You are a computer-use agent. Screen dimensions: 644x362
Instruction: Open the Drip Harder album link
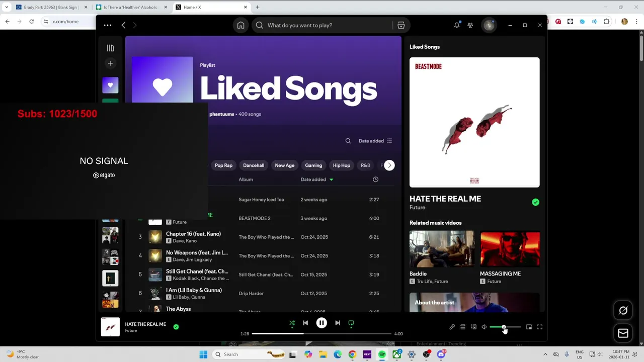click(x=251, y=294)
